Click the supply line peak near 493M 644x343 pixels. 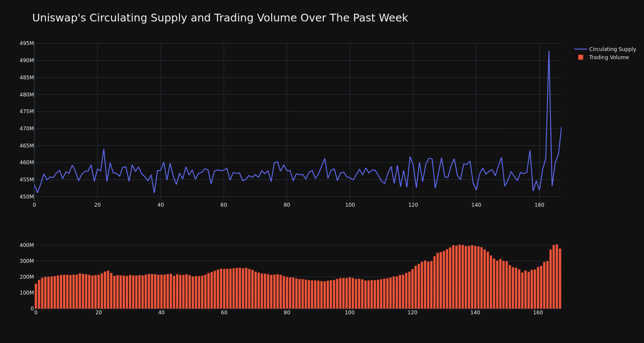coord(549,51)
